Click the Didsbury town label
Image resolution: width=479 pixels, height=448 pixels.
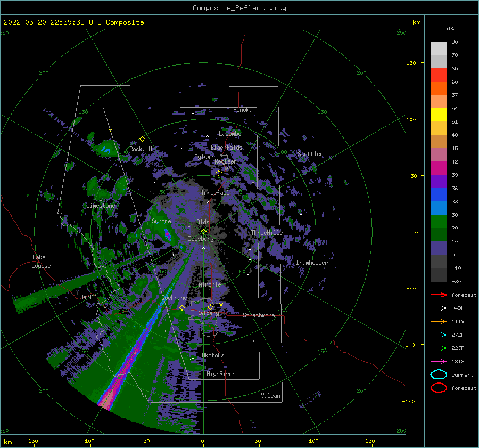tap(201, 239)
